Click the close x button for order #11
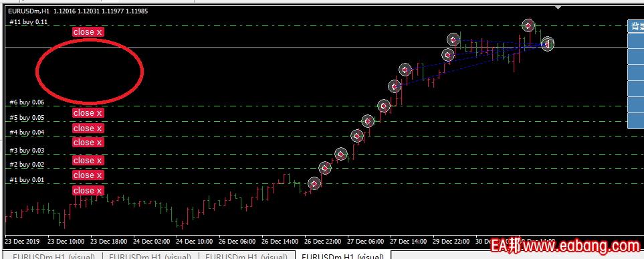The width and height of the screenshot is (644, 259). pyautogui.click(x=88, y=32)
